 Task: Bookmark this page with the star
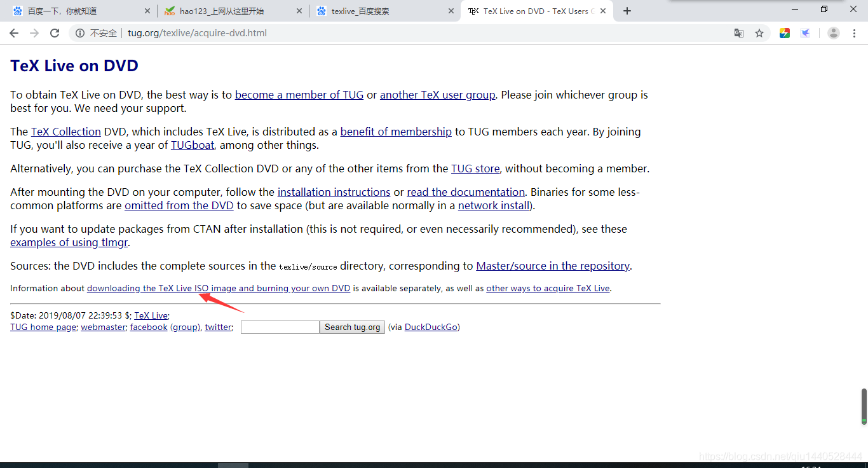click(759, 33)
